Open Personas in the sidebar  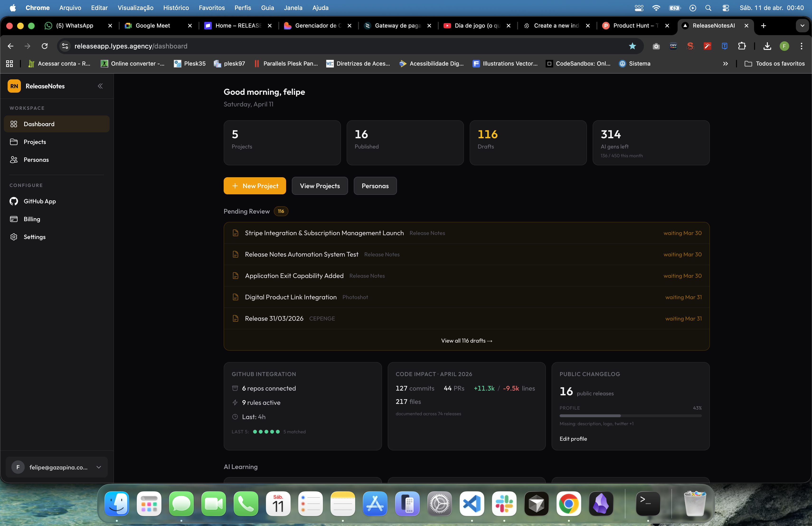click(36, 160)
